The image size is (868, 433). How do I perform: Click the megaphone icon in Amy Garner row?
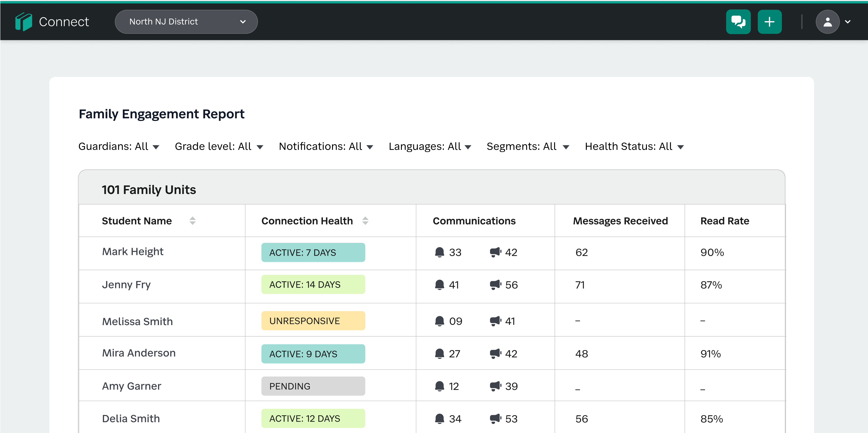pos(496,386)
